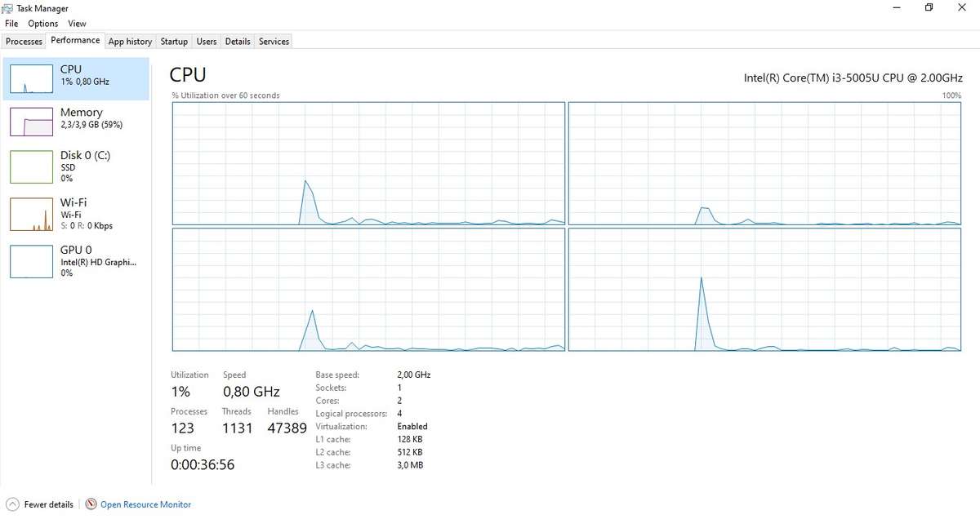Click the Resource Monitor gauge icon
The image size is (980, 519).
91,504
